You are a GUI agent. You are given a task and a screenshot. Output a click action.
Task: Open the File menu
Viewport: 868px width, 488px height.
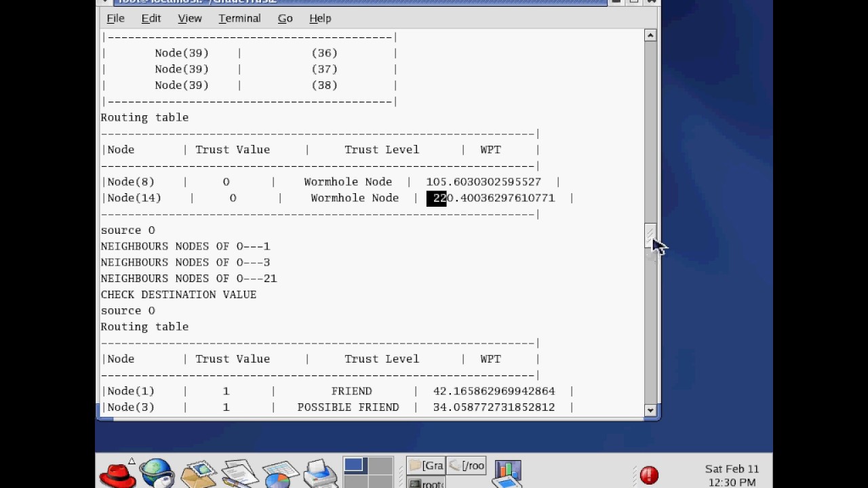pos(115,18)
